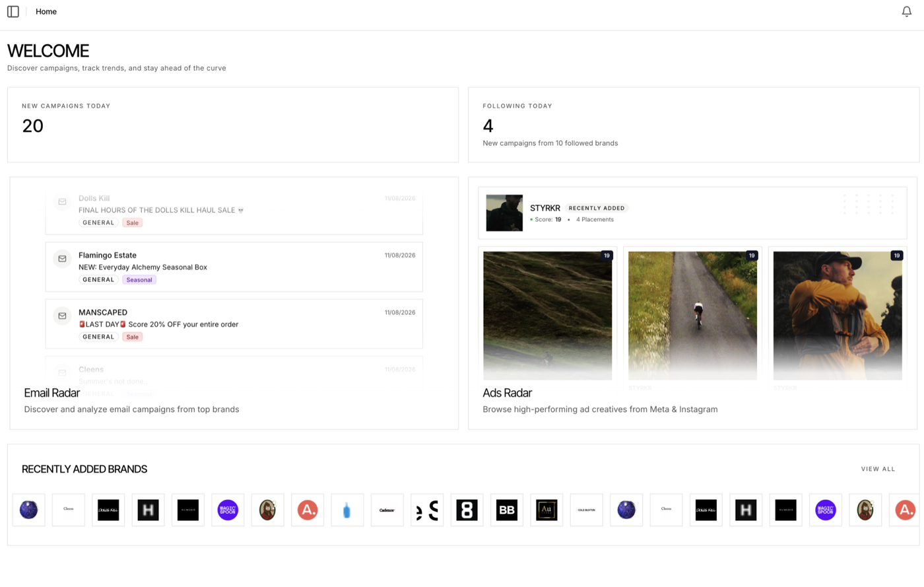
Task: Open the brand logo between Cadence and 8
Action: [x=427, y=510]
